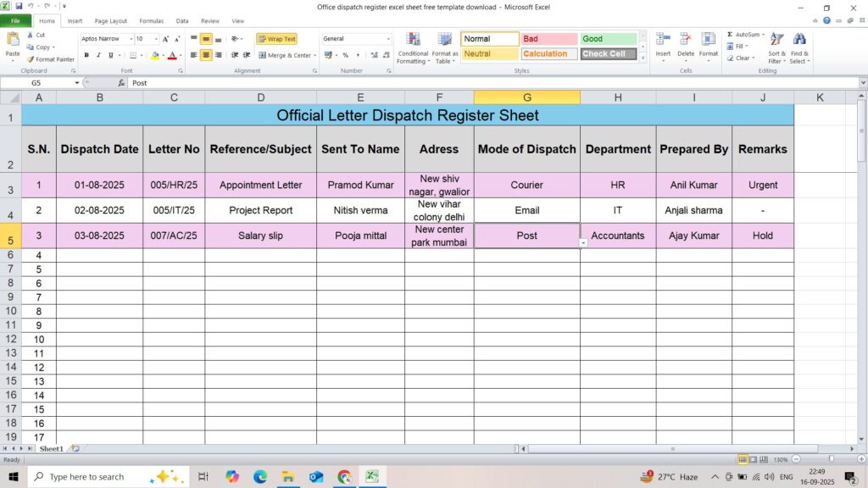Toggle Italic formatting

(x=99, y=55)
